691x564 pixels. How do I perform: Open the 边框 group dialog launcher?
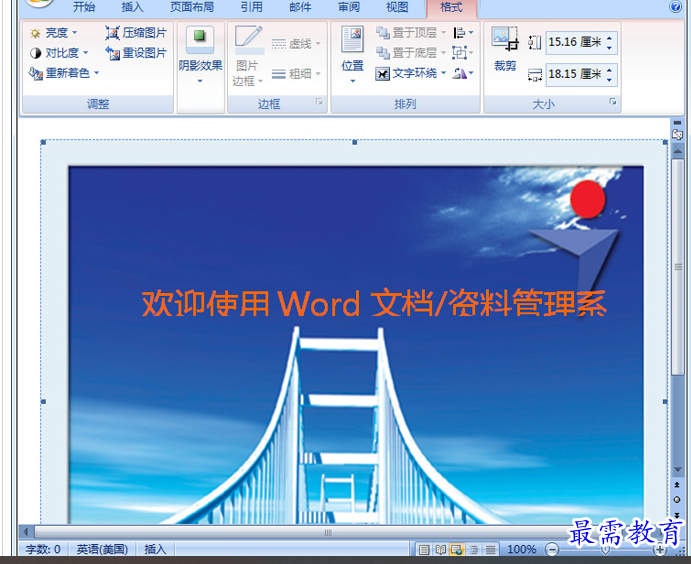(319, 102)
